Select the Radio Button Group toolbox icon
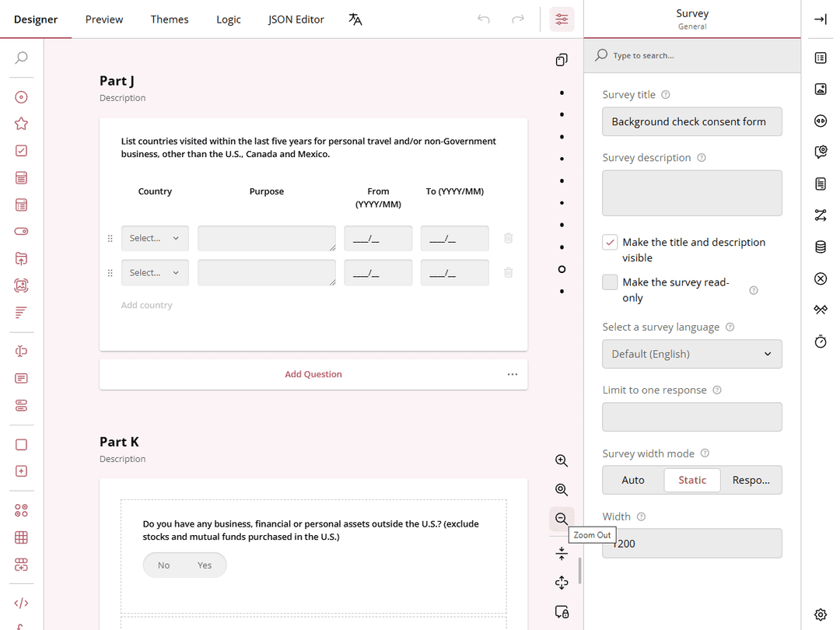This screenshot has height=630, width=840. pos(22,97)
